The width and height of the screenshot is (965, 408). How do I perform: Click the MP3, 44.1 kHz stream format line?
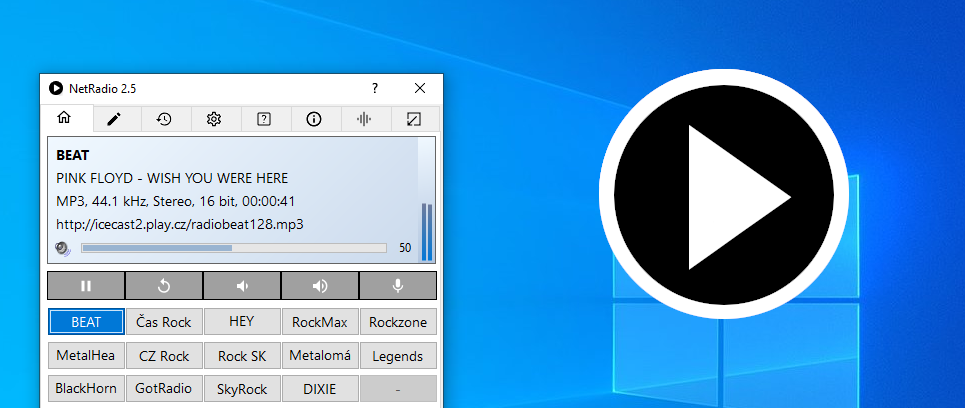pyautogui.click(x=177, y=201)
